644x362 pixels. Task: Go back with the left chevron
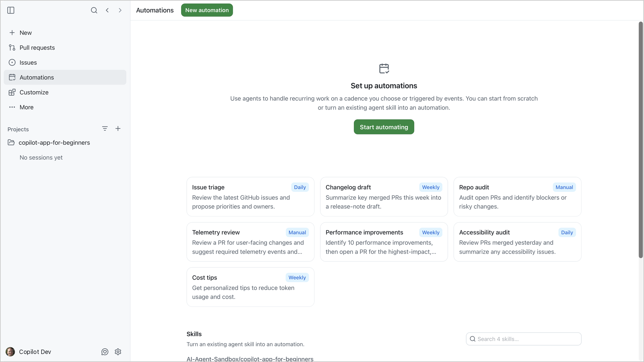pos(107,10)
